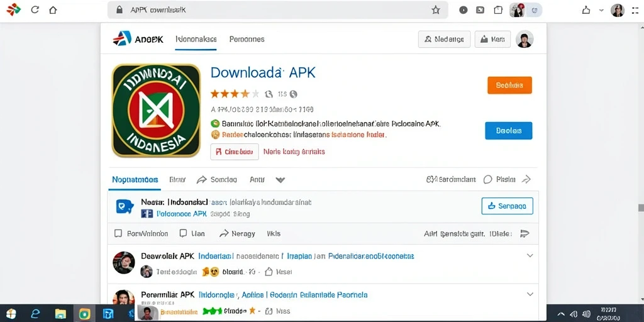Screen dimensions: 644x322
Task: Click the circle option beside Pisim
Action: (x=487, y=179)
